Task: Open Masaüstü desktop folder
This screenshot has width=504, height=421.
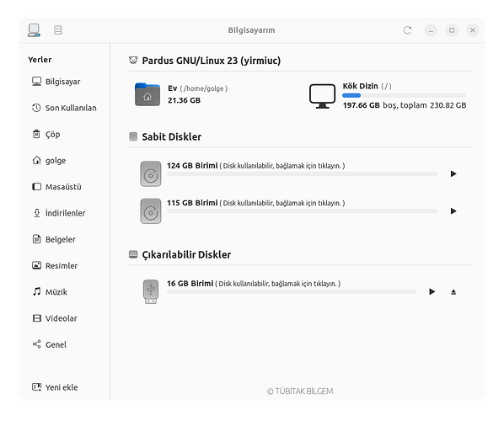Action: 56,187
